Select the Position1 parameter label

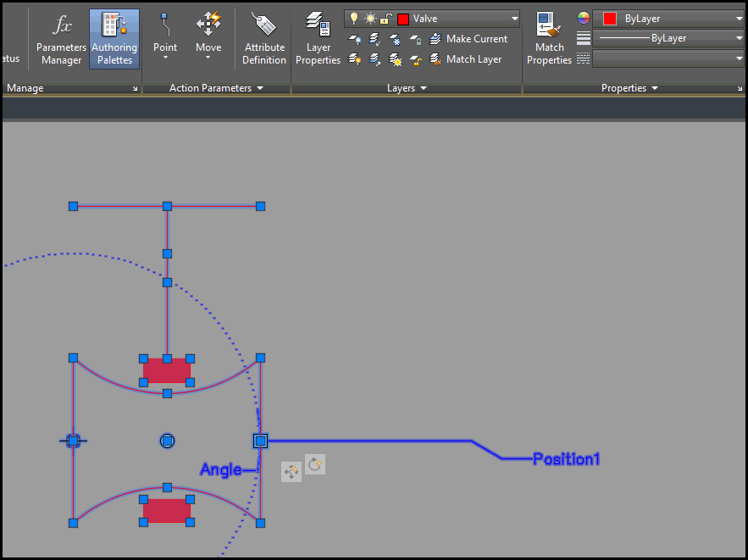(x=566, y=459)
